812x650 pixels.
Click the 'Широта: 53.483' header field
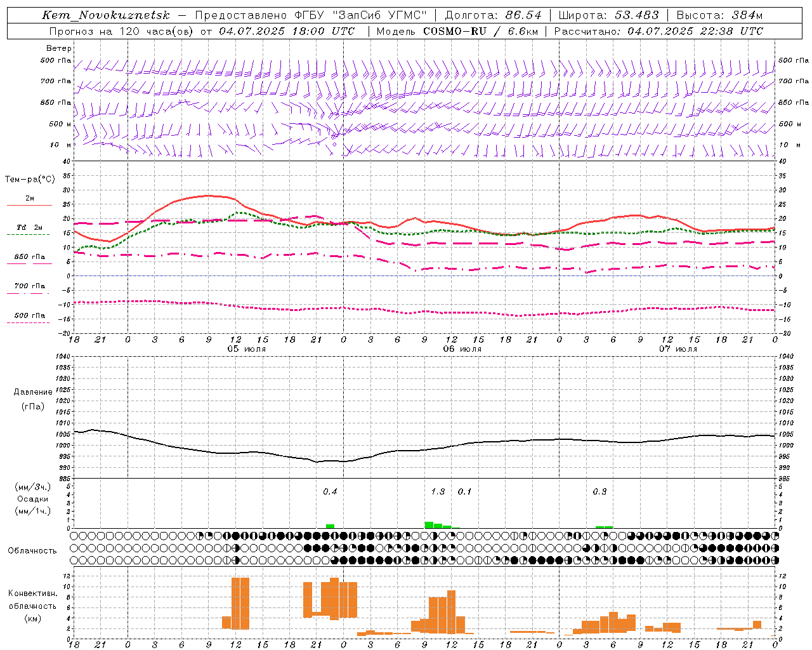click(x=609, y=15)
